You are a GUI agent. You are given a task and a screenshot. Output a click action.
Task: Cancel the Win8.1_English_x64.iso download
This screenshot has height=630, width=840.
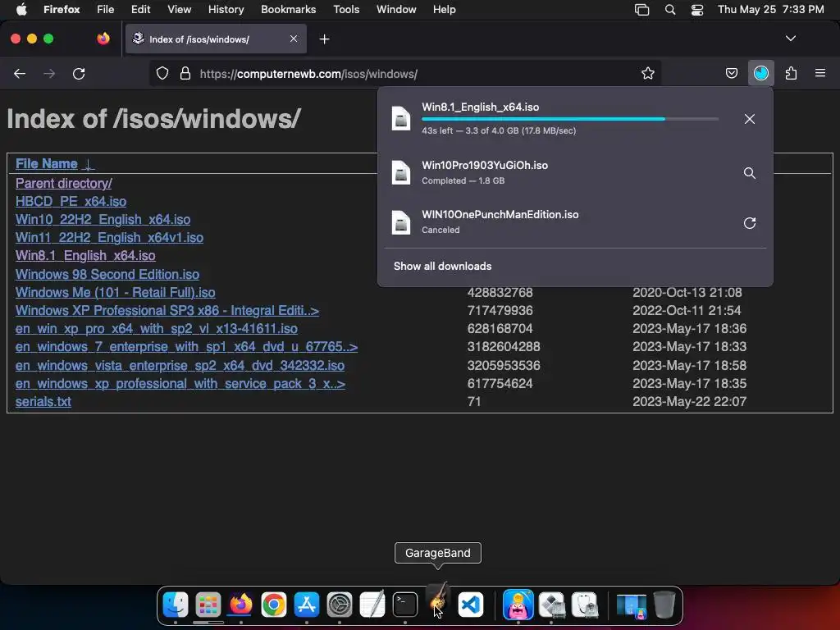coord(750,119)
